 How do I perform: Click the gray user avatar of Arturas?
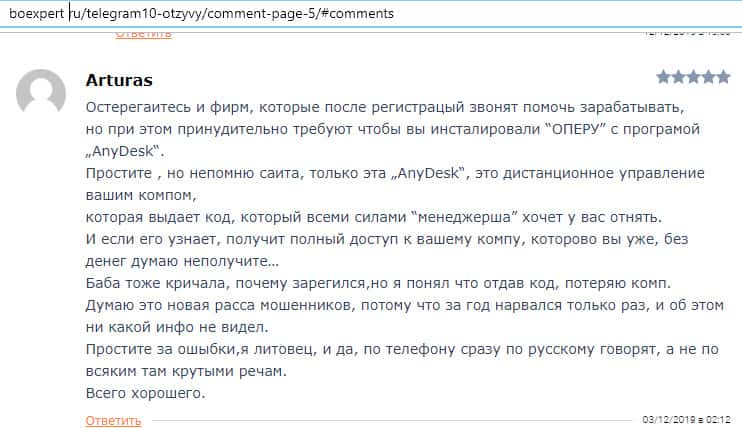tap(42, 95)
